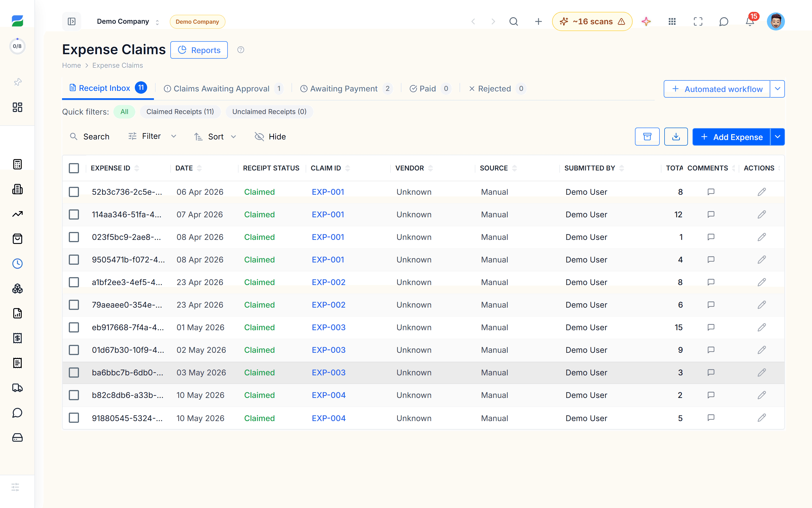Screen dimensions: 812x508
Task: Check the eb917668 row checkbox
Action: tap(74, 327)
